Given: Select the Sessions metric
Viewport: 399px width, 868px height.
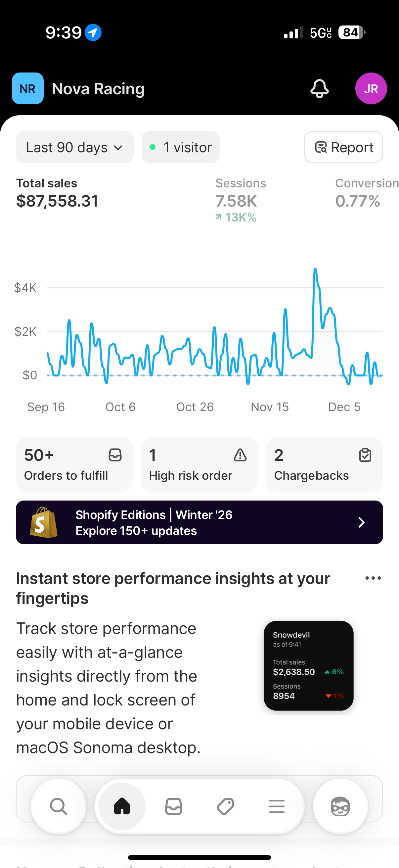Looking at the screenshot, I should click(x=241, y=200).
